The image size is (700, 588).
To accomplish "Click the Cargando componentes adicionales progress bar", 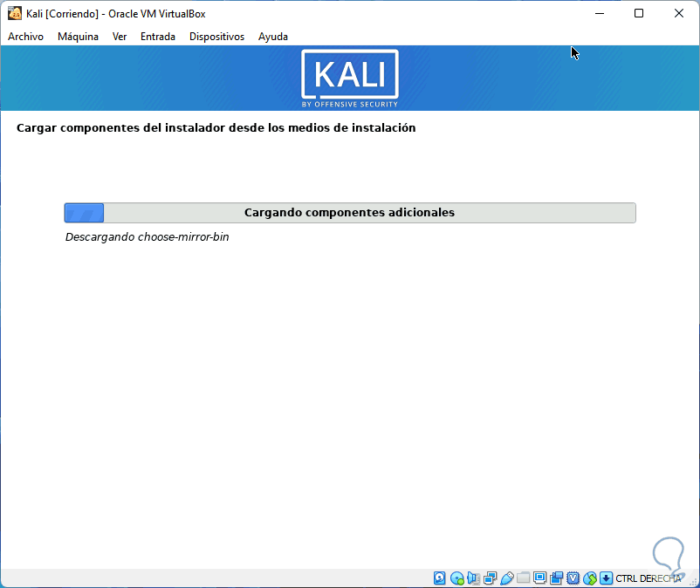I will [350, 213].
